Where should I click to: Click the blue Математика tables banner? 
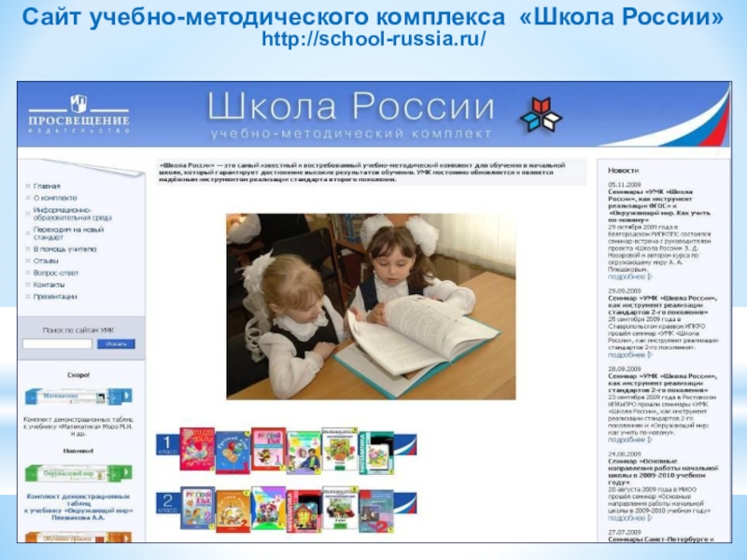point(78,396)
